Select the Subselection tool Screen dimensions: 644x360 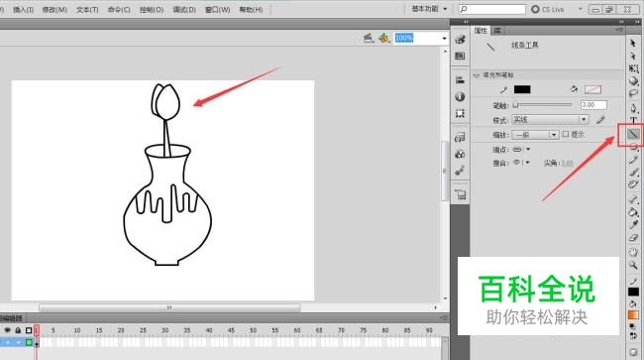pyautogui.click(x=633, y=56)
